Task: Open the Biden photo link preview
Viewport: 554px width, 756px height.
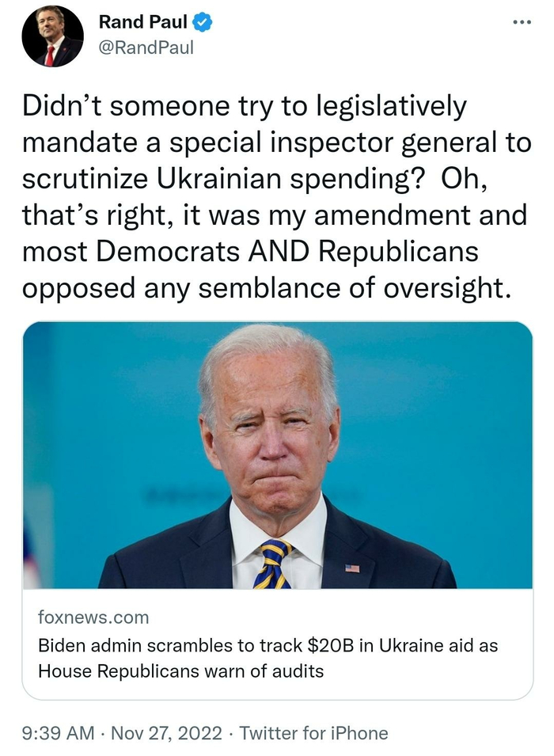Action: (277, 455)
